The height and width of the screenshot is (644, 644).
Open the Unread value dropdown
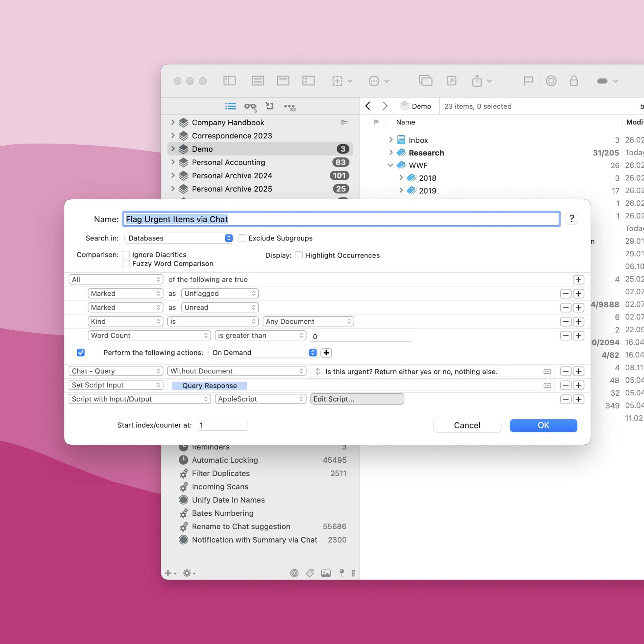click(220, 307)
